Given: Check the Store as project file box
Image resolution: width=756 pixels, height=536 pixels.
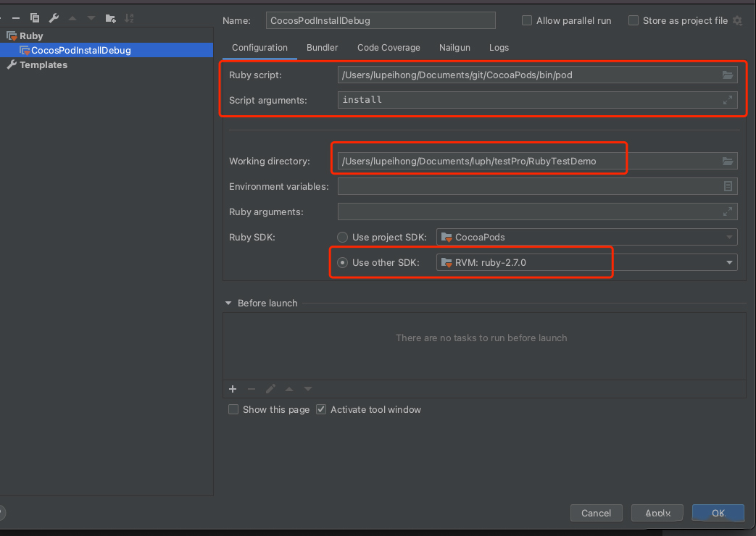Looking at the screenshot, I should [634, 21].
